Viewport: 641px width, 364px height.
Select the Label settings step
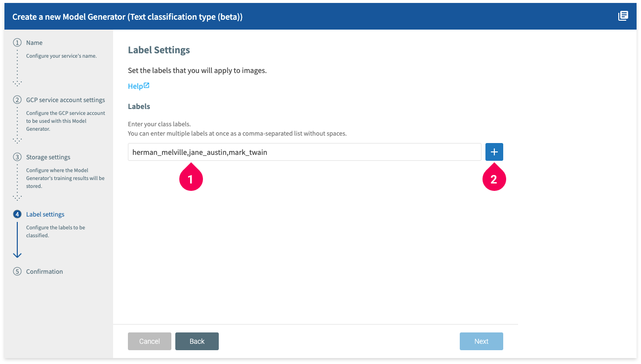(x=45, y=215)
